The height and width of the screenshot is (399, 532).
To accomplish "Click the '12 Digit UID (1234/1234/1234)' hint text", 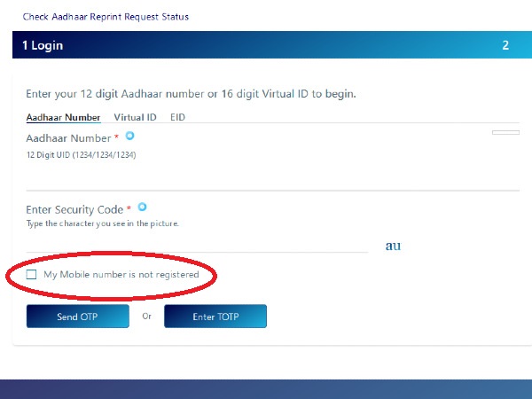I will point(81,155).
